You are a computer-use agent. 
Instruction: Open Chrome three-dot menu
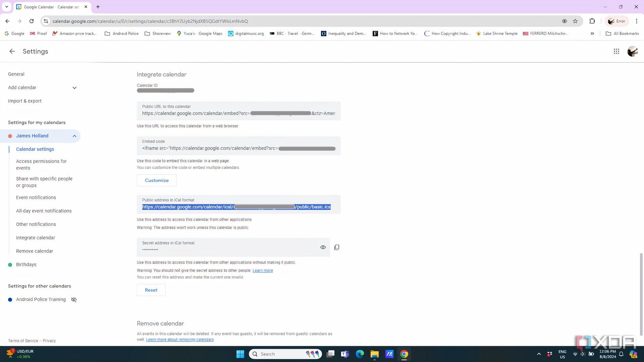point(636,21)
